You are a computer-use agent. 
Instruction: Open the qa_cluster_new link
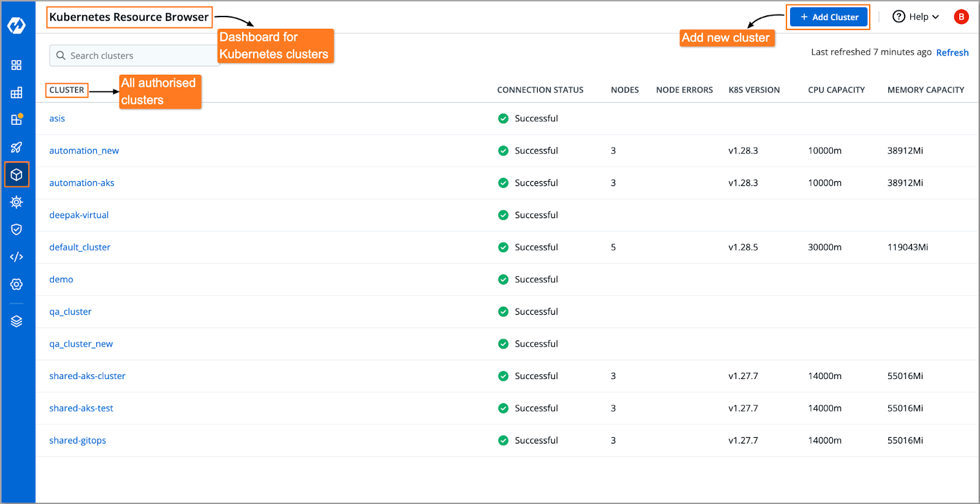pos(81,344)
